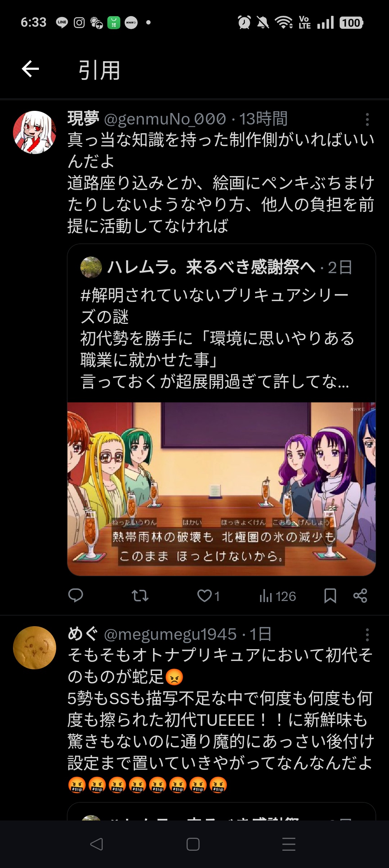Open the reply icon under 現夢's post
The height and width of the screenshot is (868, 389).
(76, 596)
